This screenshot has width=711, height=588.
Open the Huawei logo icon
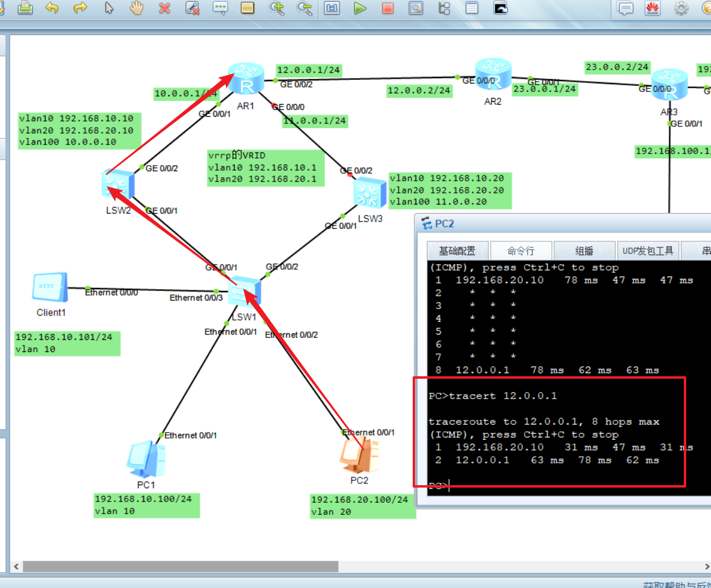[x=653, y=8]
